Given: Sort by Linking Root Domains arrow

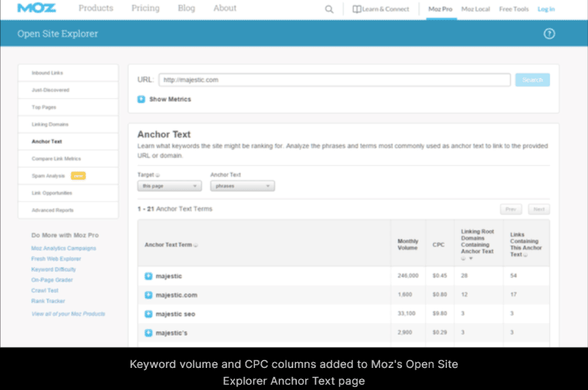Looking at the screenshot, I should pyautogui.click(x=471, y=258).
